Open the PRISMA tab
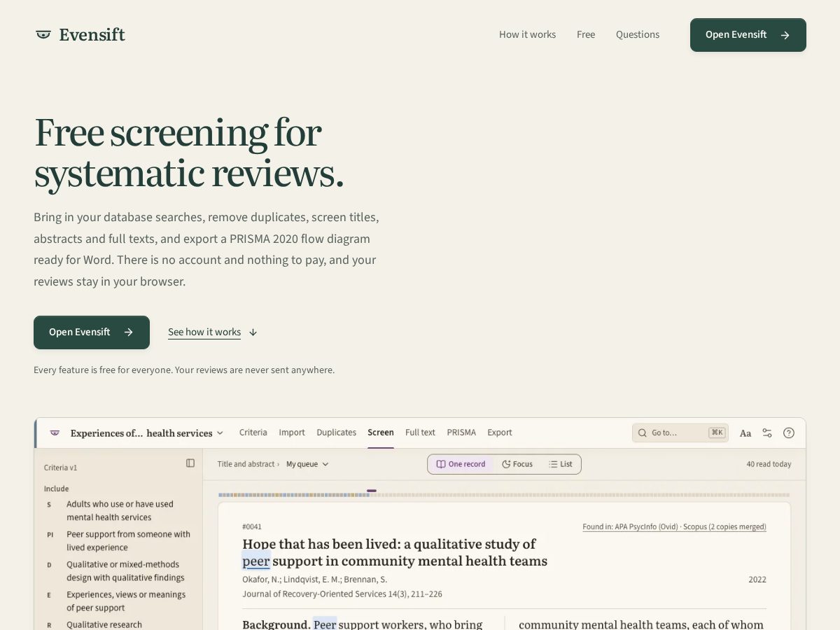This screenshot has width=840, height=630. (461, 433)
